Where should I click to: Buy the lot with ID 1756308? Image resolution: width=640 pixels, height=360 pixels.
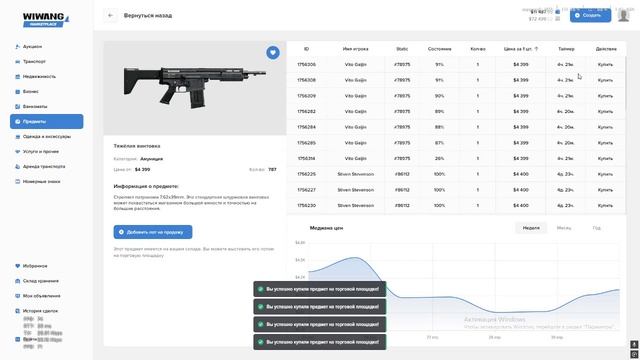point(605,80)
